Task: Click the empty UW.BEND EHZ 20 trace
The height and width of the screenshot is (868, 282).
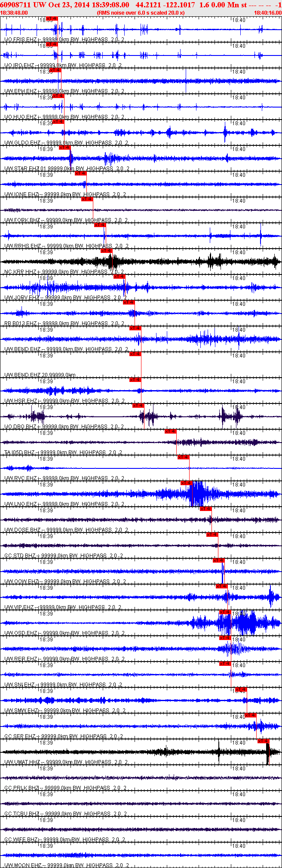Action: 141,365
